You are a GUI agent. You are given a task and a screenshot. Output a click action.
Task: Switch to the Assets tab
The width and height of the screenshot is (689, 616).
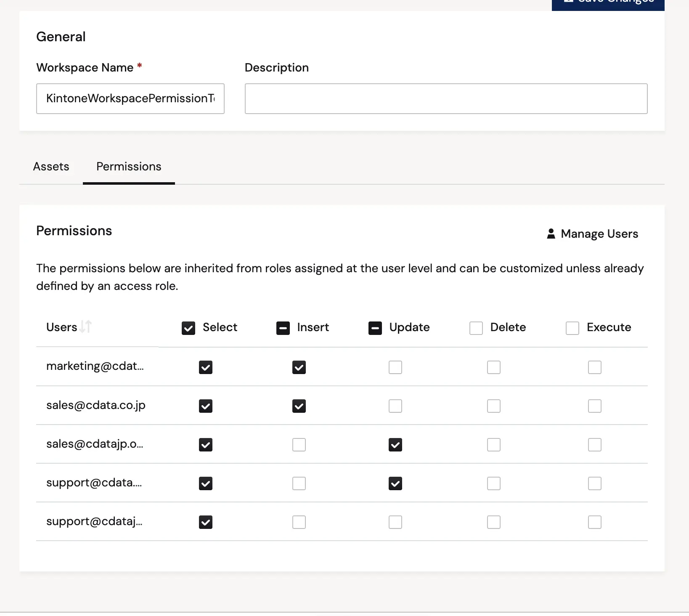pos(51,167)
